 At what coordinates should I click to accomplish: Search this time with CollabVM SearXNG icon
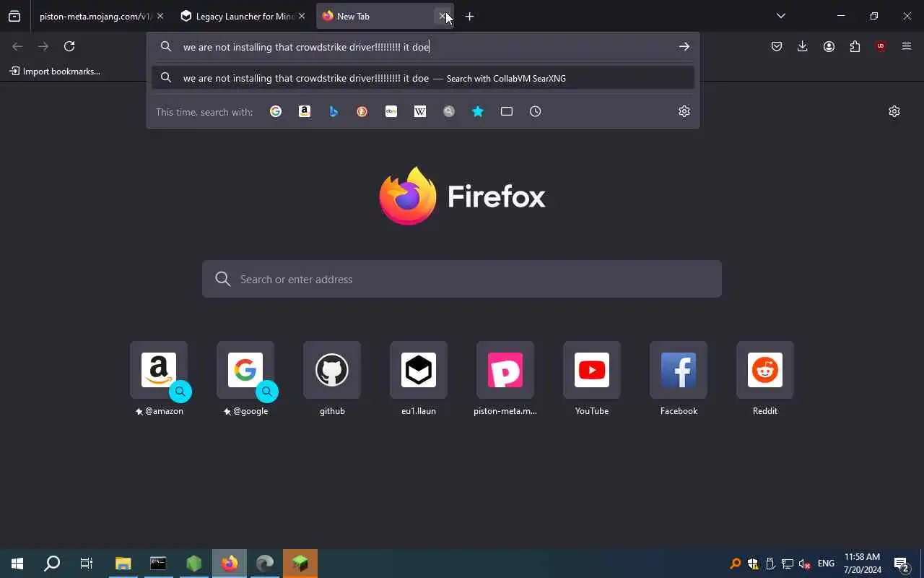coord(449,111)
